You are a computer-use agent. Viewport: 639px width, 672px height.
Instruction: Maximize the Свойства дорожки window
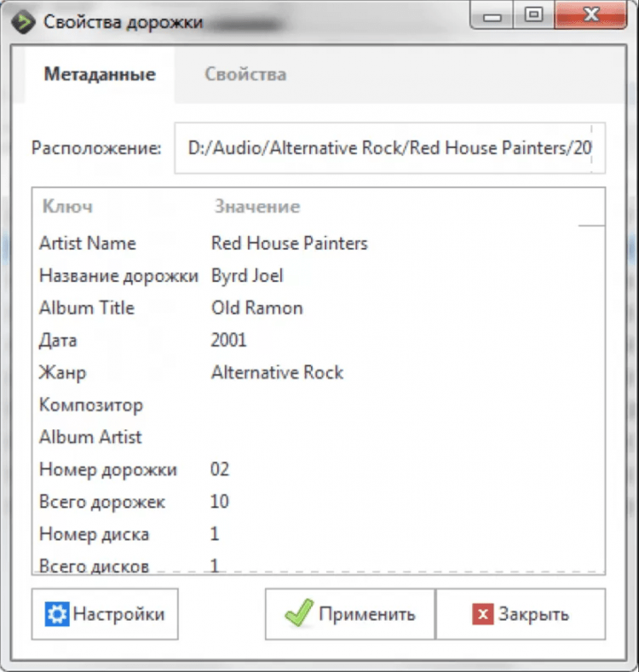(533, 15)
